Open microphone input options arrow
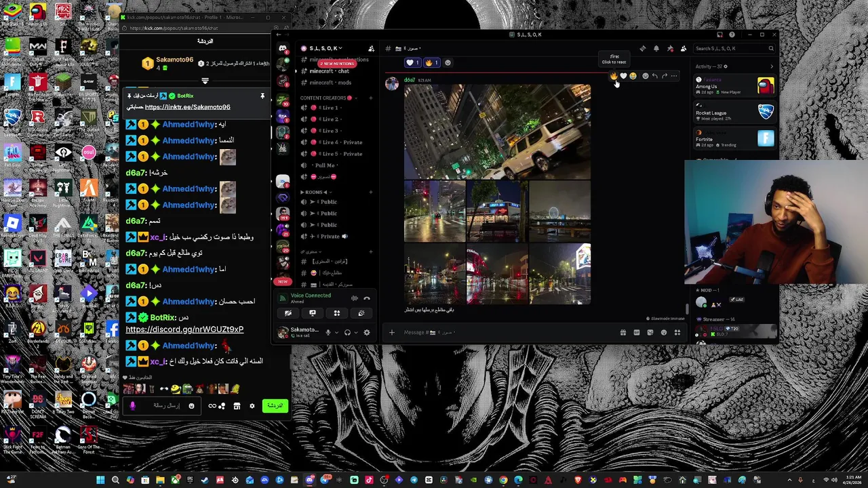868x488 pixels. click(x=337, y=332)
